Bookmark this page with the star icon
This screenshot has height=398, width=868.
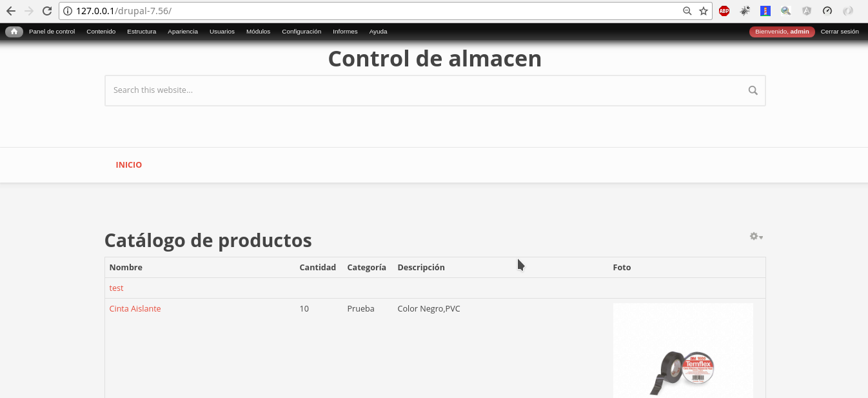coord(704,11)
